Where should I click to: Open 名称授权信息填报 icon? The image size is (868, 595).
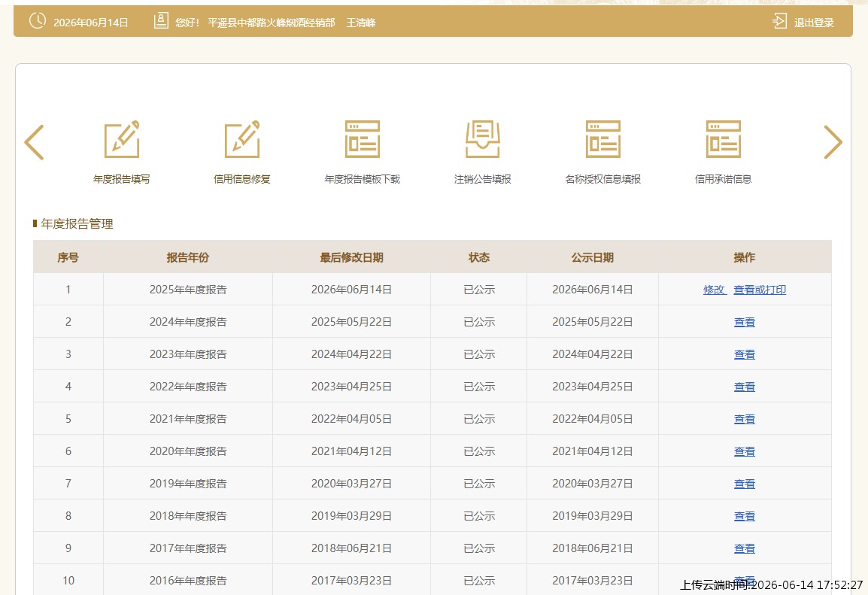(x=602, y=139)
